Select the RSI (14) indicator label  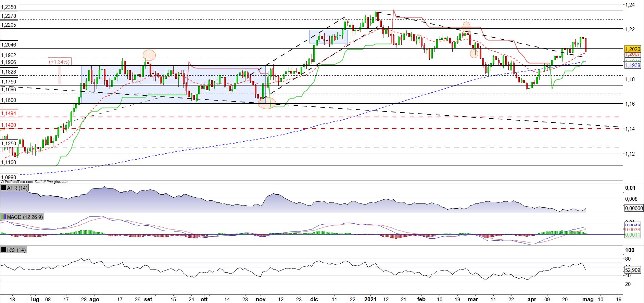click(16, 250)
